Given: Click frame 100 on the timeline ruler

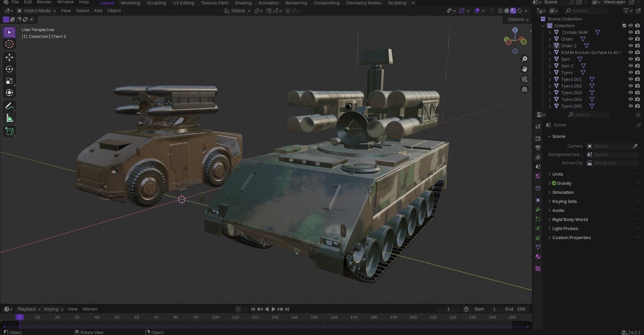Looking at the screenshot, I should pos(215,317).
